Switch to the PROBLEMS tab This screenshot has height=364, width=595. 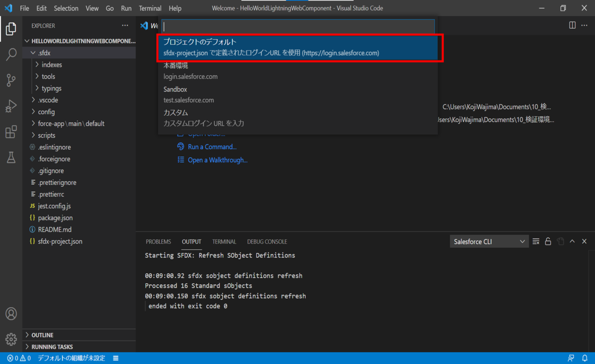tap(158, 242)
